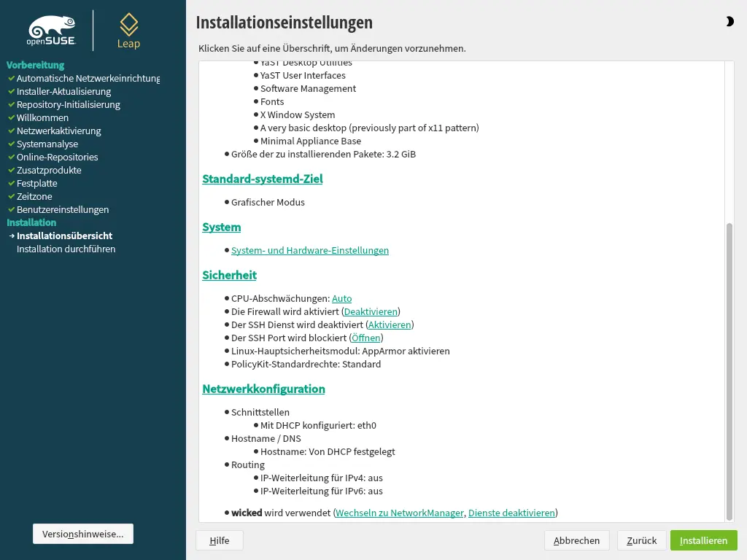Disable the firewall via Deaktivieren link
The image size is (747, 560).
pyautogui.click(x=371, y=311)
